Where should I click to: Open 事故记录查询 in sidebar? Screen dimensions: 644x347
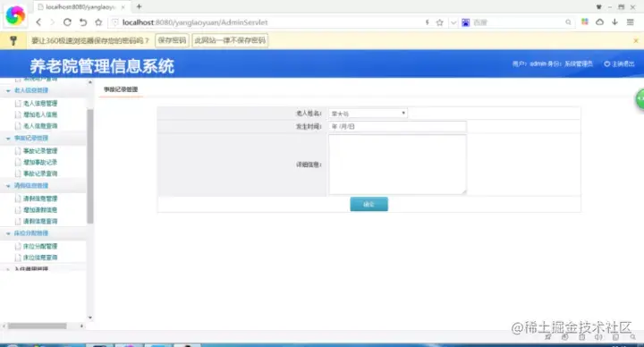[x=40, y=173]
